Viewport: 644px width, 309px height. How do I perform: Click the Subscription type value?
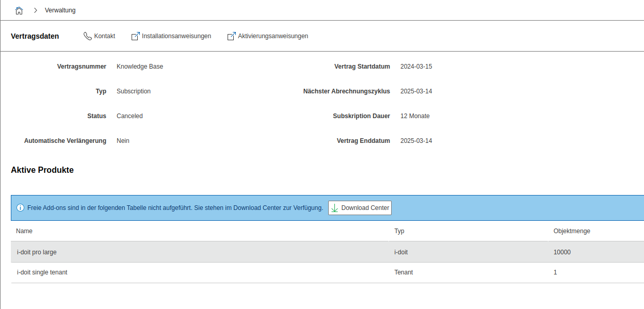pos(134,91)
